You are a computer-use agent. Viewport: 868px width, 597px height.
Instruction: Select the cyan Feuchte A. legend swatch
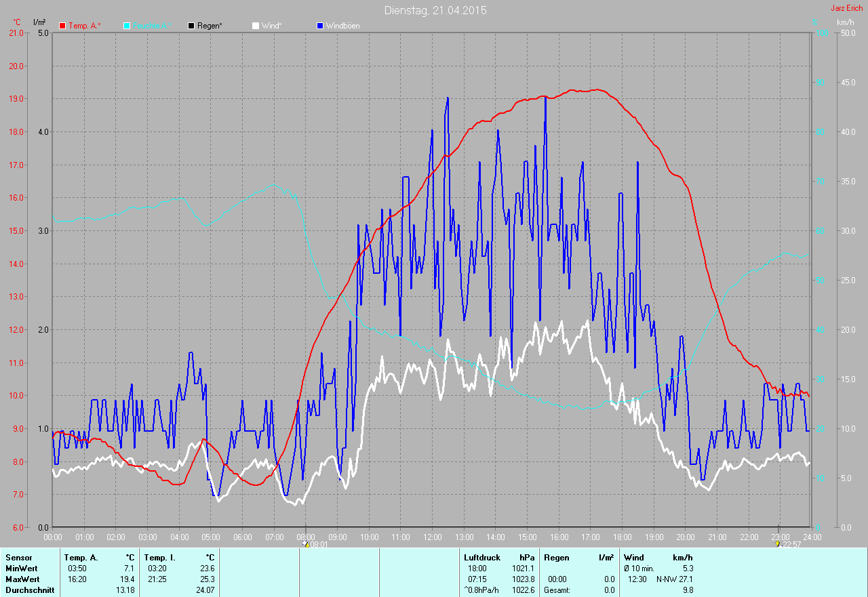click(x=127, y=26)
